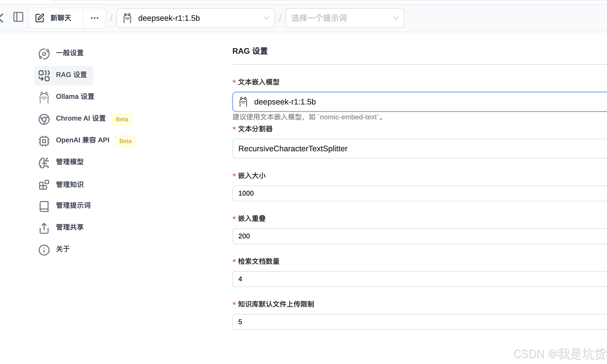
Task: Open 管理知识 in the sidebar
Action: click(x=70, y=184)
